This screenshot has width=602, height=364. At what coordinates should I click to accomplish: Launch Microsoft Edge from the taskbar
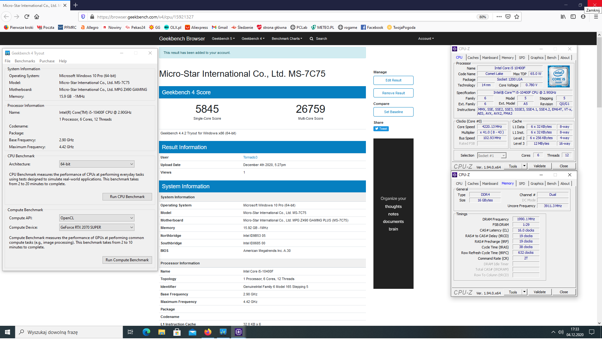click(x=146, y=332)
